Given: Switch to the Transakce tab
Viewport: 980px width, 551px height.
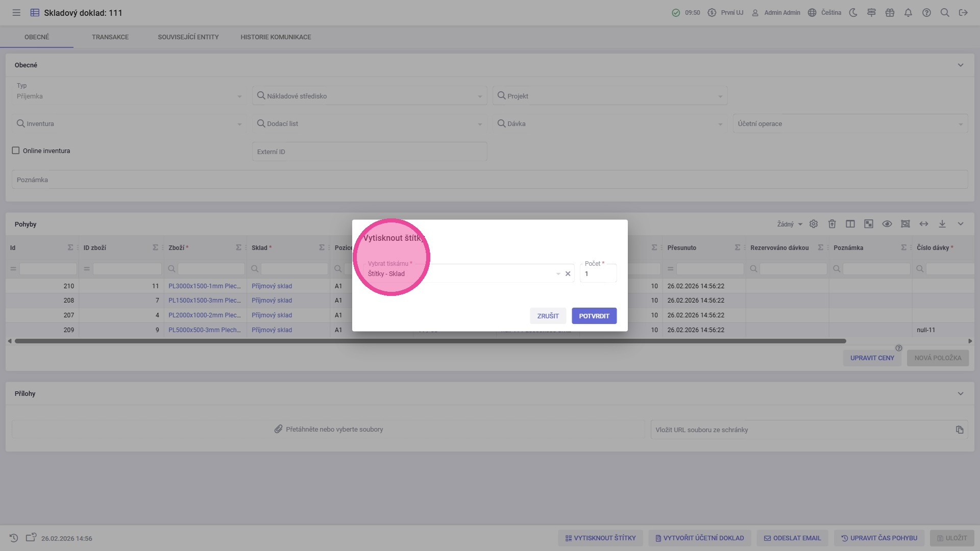Looking at the screenshot, I should 110,37.
